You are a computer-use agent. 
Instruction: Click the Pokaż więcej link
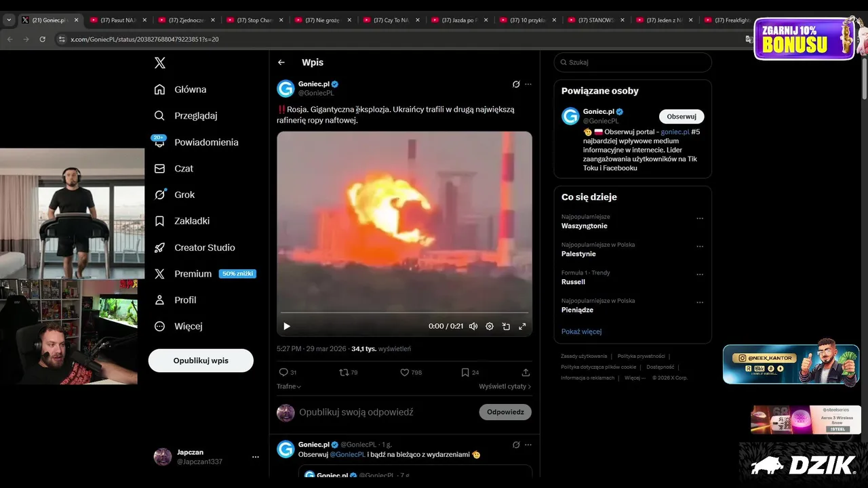(x=581, y=331)
